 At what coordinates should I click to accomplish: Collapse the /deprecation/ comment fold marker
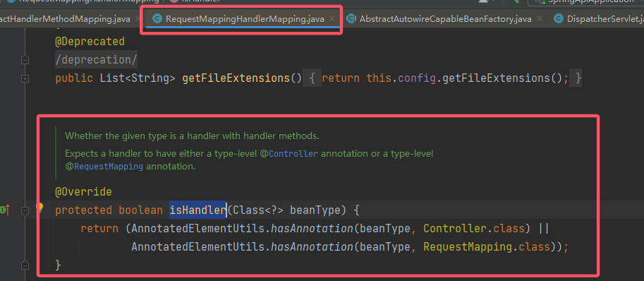point(25,60)
